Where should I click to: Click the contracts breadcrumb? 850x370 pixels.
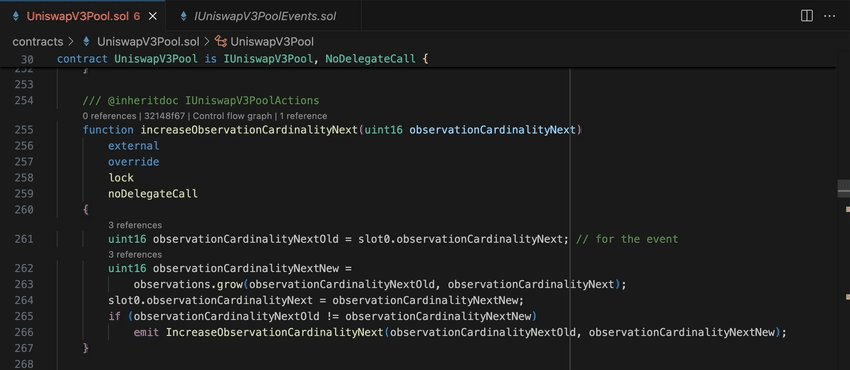[37, 42]
